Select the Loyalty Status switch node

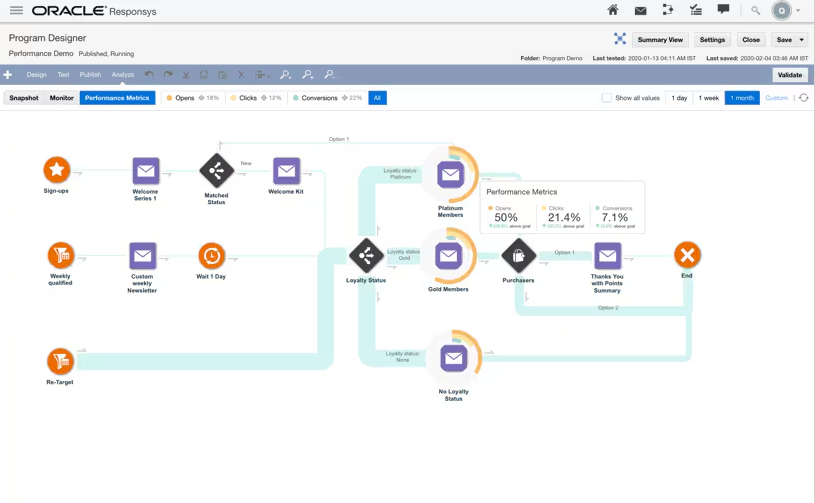click(x=366, y=255)
